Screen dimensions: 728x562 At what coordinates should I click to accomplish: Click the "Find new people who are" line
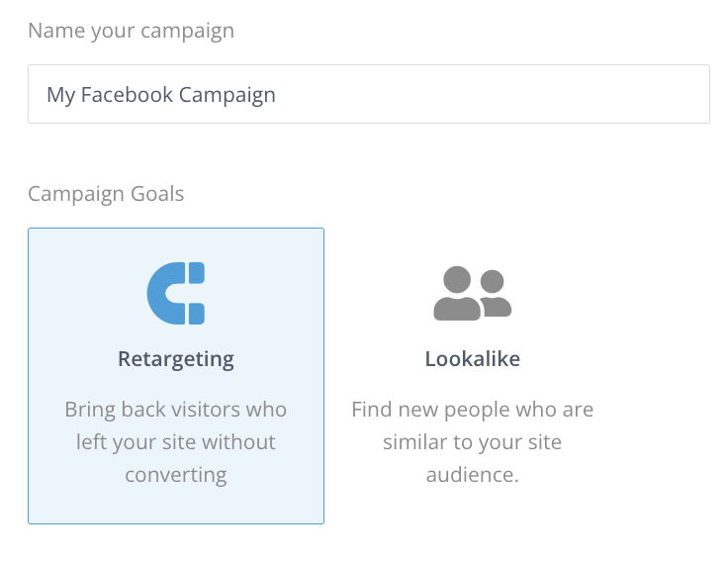pyautogui.click(x=472, y=409)
